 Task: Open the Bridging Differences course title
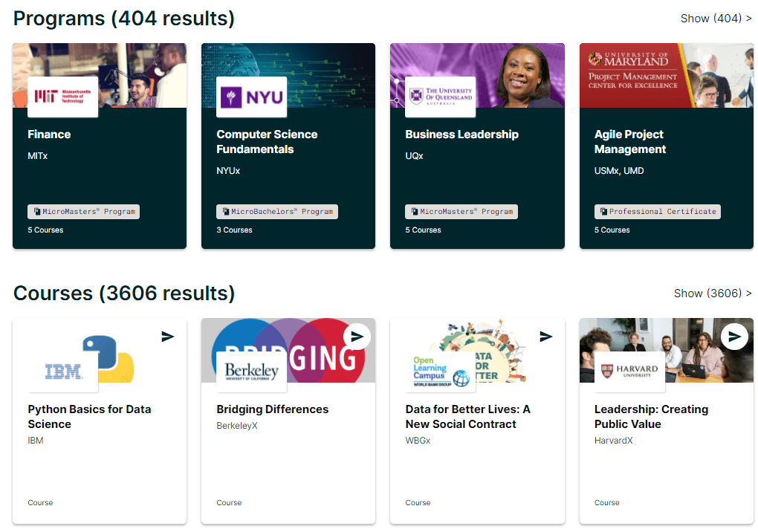(273, 409)
